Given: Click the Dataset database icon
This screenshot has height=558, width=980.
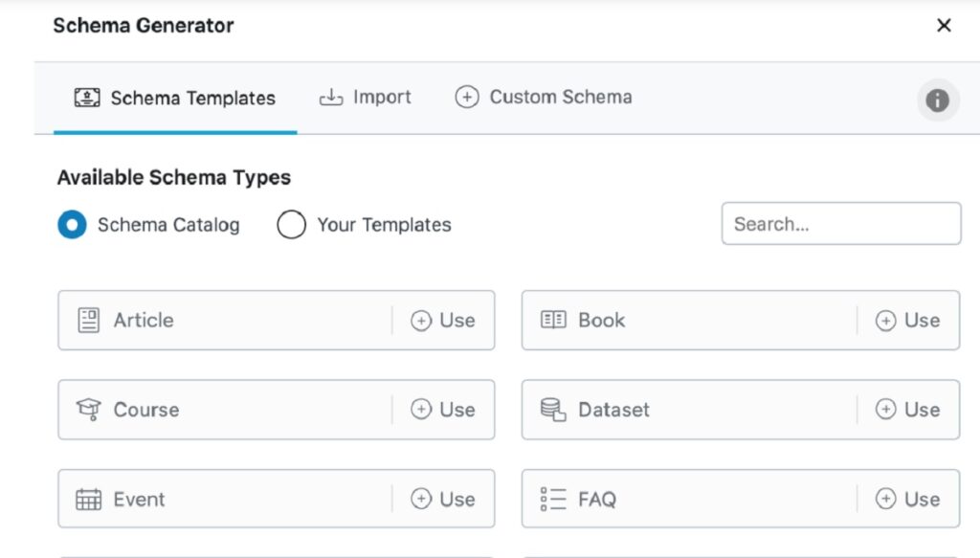Looking at the screenshot, I should (x=553, y=410).
